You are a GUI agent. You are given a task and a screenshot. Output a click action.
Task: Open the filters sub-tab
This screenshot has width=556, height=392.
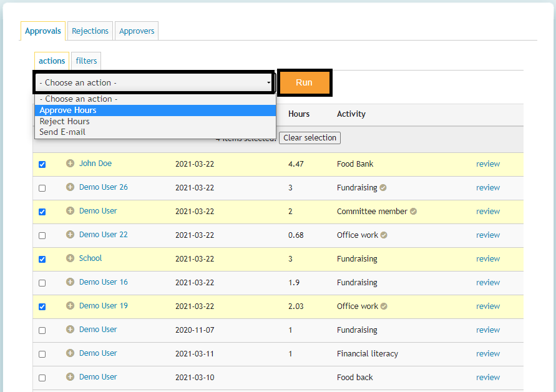[86, 61]
